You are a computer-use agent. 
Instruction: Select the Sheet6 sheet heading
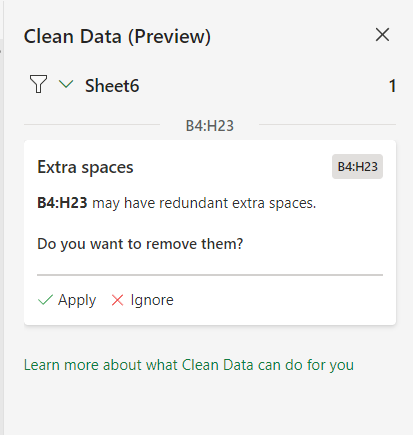112,86
